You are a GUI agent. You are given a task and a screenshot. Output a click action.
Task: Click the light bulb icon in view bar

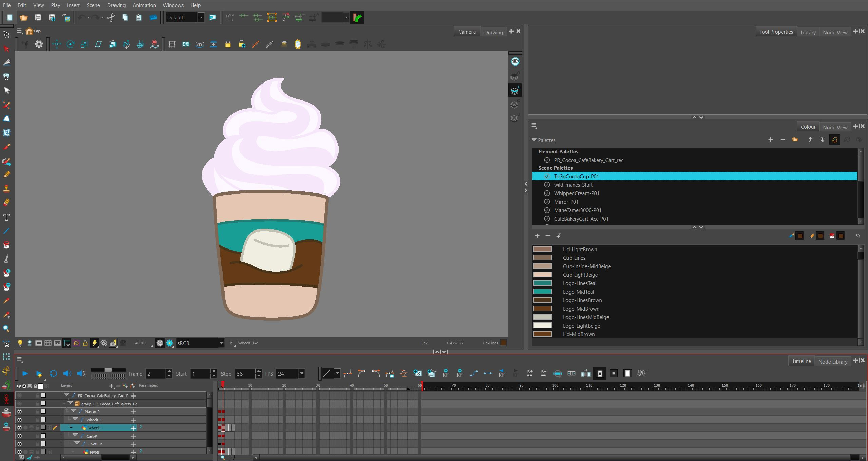20,343
